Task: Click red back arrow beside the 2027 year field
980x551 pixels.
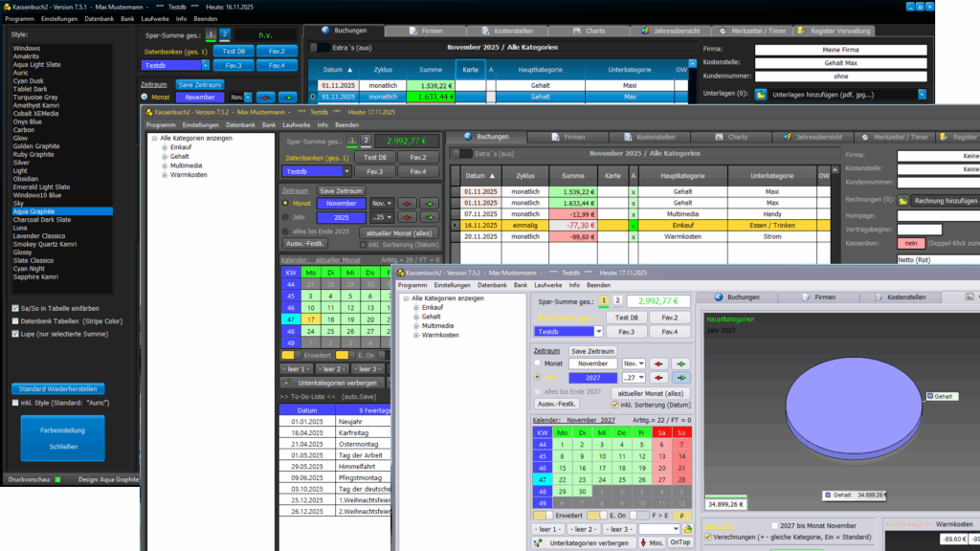Action: pos(657,378)
